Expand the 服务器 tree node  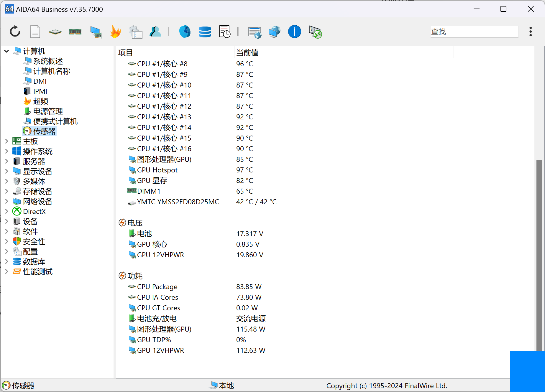coord(6,162)
